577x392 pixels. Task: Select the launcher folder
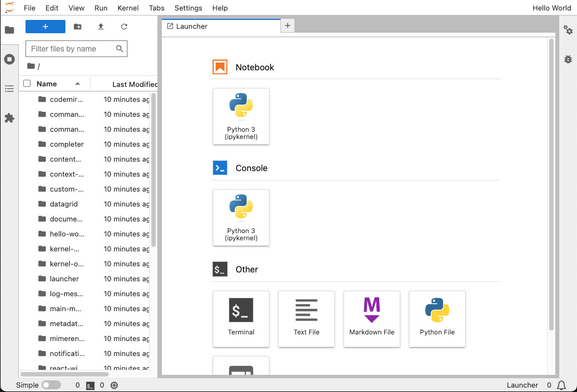click(85, 278)
